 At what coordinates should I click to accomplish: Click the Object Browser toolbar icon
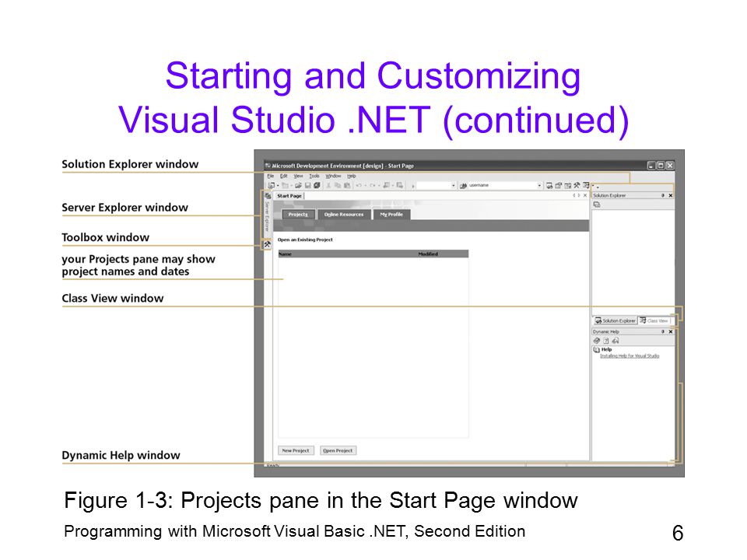[568, 185]
